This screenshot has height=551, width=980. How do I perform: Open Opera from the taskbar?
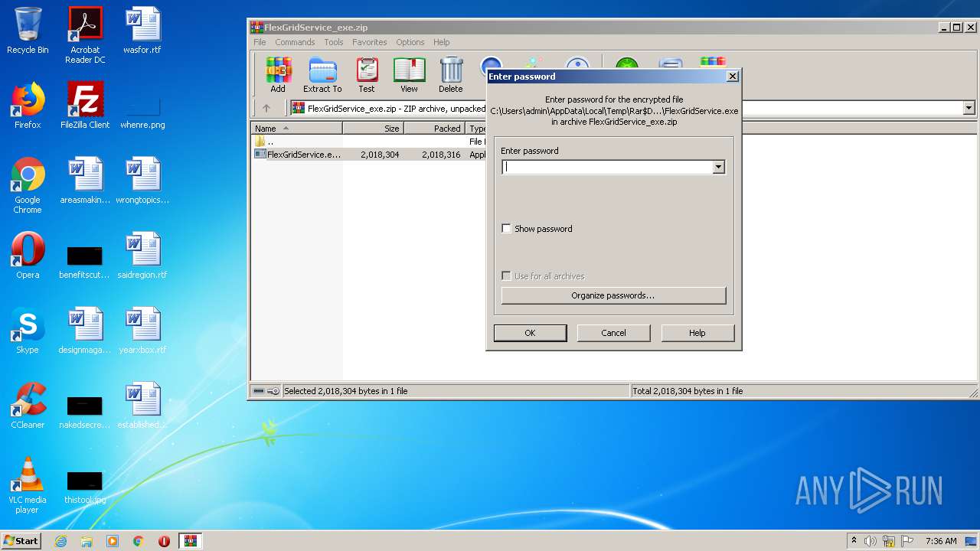click(164, 541)
